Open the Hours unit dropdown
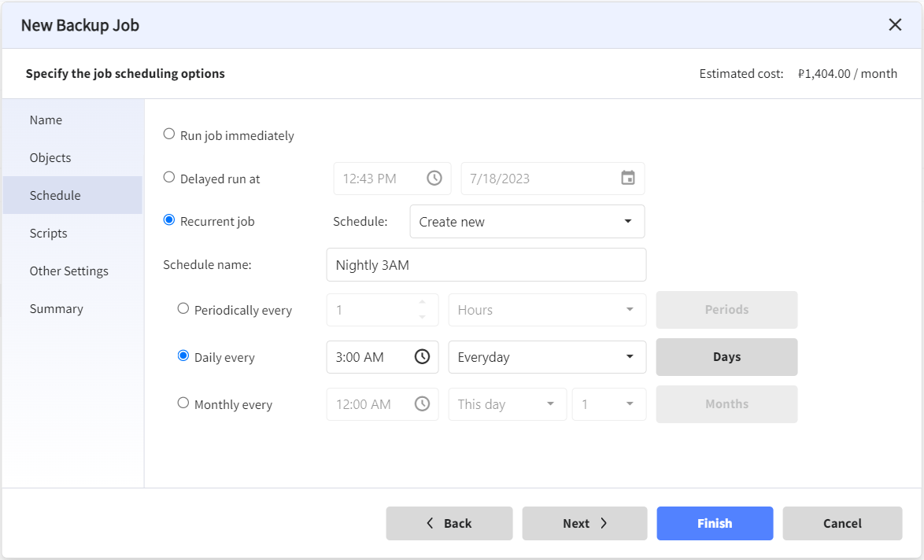This screenshot has height=560, width=924. (x=546, y=310)
